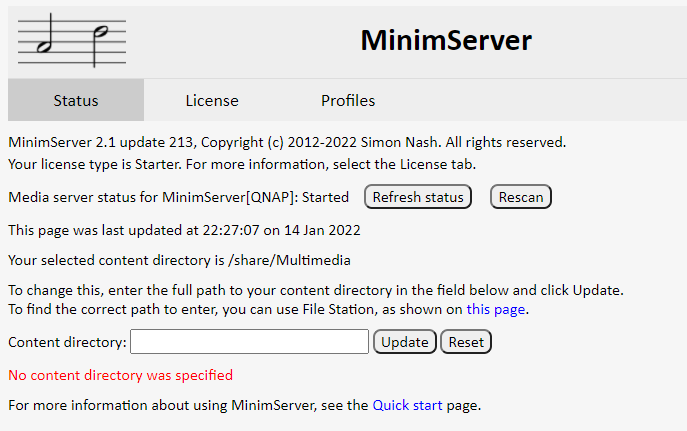Click the copyright version text line
Viewport: 687px width, 431px height.
pyautogui.click(x=286, y=142)
